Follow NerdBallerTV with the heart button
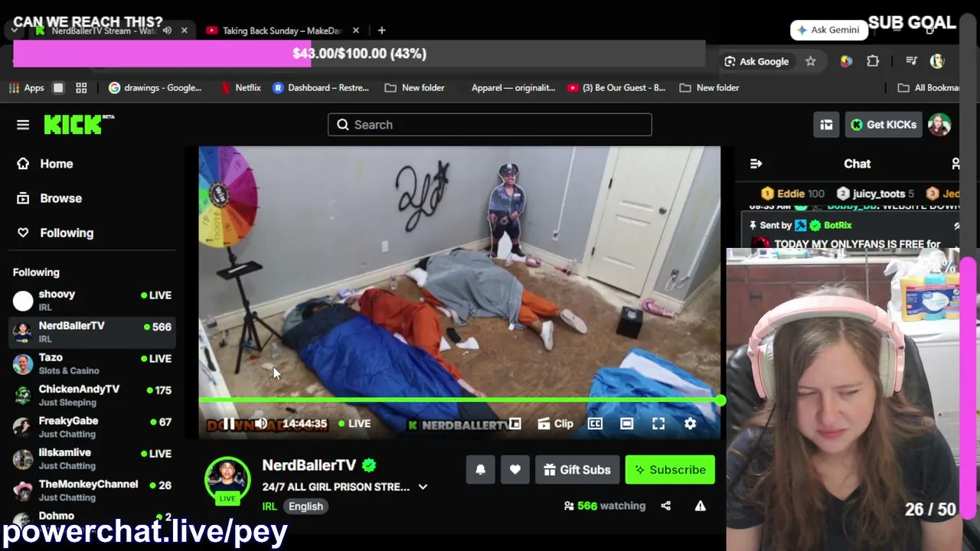Image resolution: width=980 pixels, height=551 pixels. [515, 470]
